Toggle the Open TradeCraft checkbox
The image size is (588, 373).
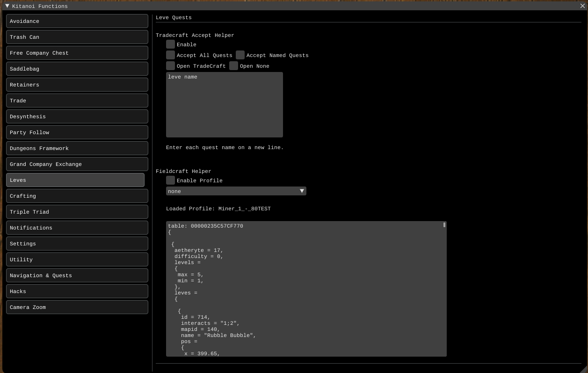pyautogui.click(x=171, y=66)
